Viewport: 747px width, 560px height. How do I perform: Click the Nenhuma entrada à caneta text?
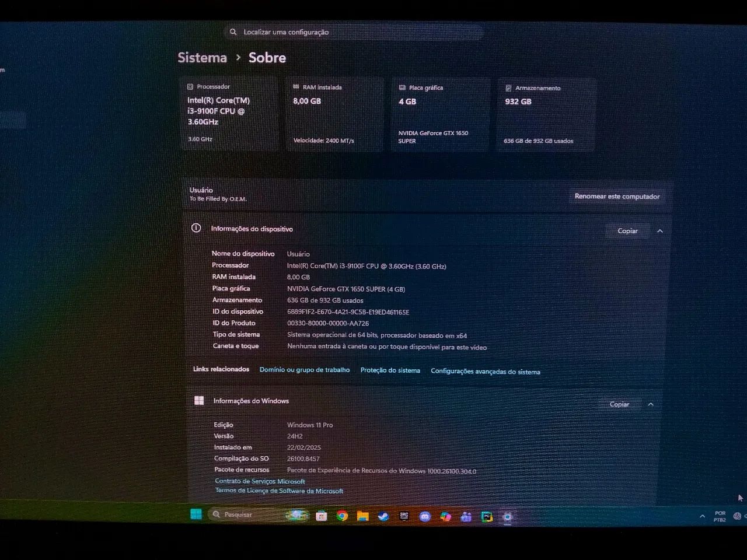pyautogui.click(x=387, y=346)
